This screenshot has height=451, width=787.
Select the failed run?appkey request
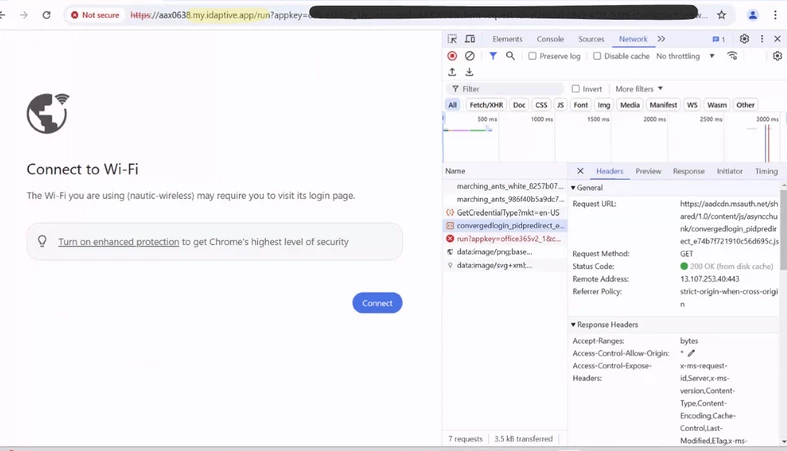point(504,239)
